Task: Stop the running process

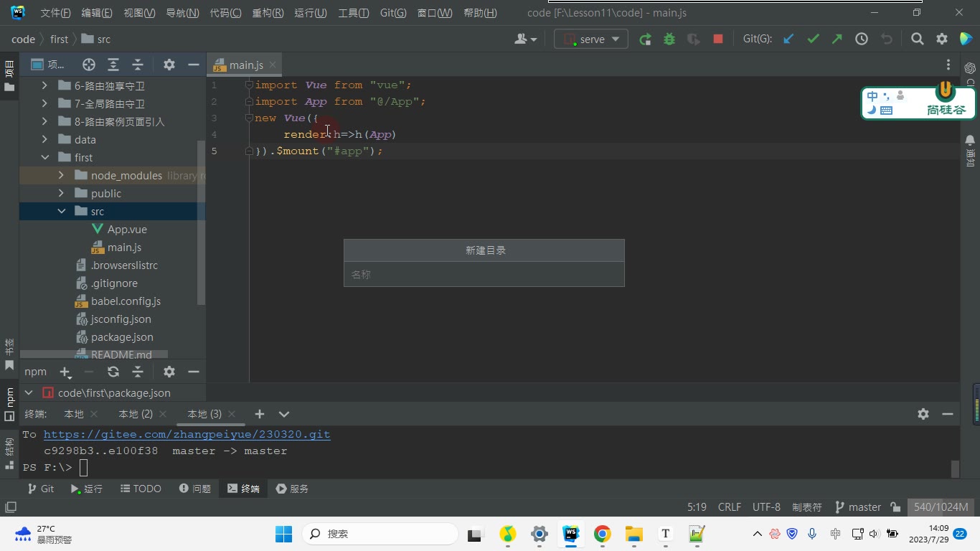Action: click(x=718, y=39)
